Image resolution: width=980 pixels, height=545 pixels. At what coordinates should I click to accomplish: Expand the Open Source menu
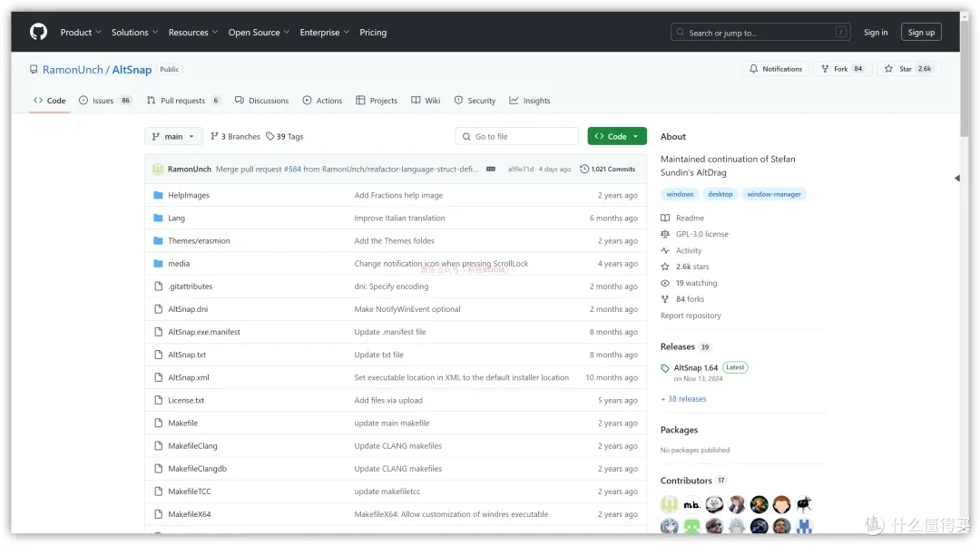[x=259, y=33]
